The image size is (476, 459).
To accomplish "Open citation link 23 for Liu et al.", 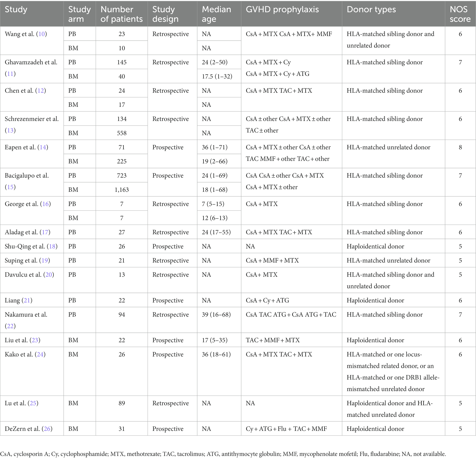I will pos(35,340).
